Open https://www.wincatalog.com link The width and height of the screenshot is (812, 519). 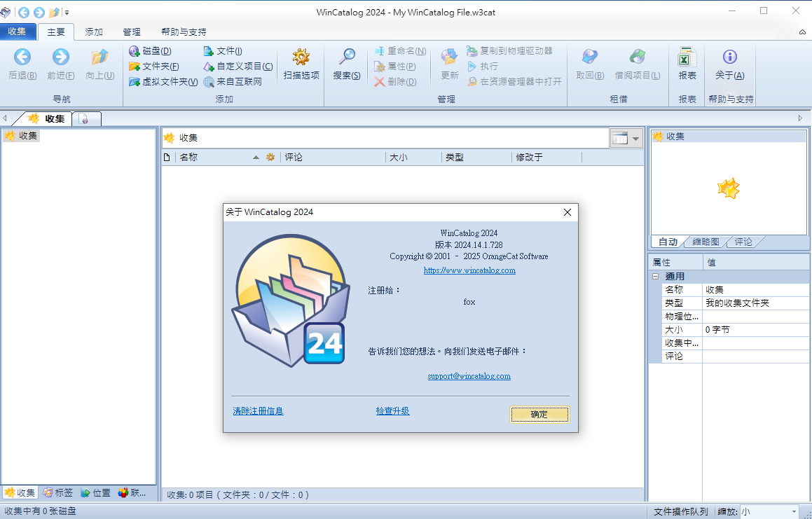[x=469, y=270]
